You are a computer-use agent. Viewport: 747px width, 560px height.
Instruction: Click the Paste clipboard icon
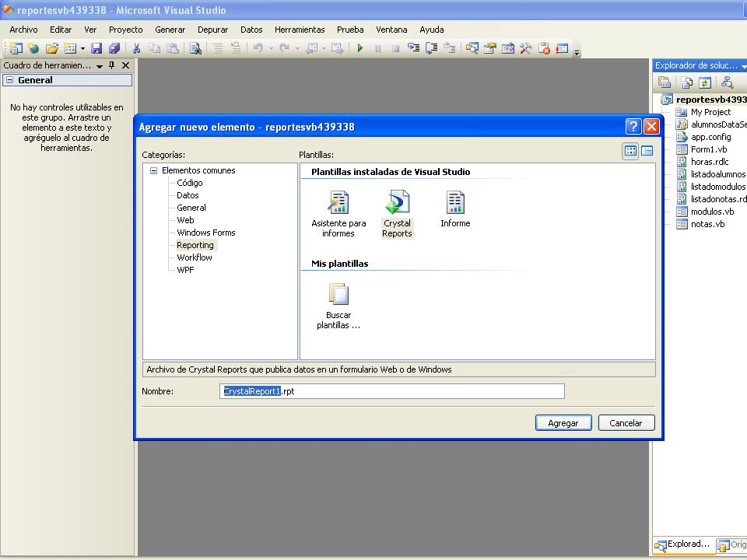(173, 48)
